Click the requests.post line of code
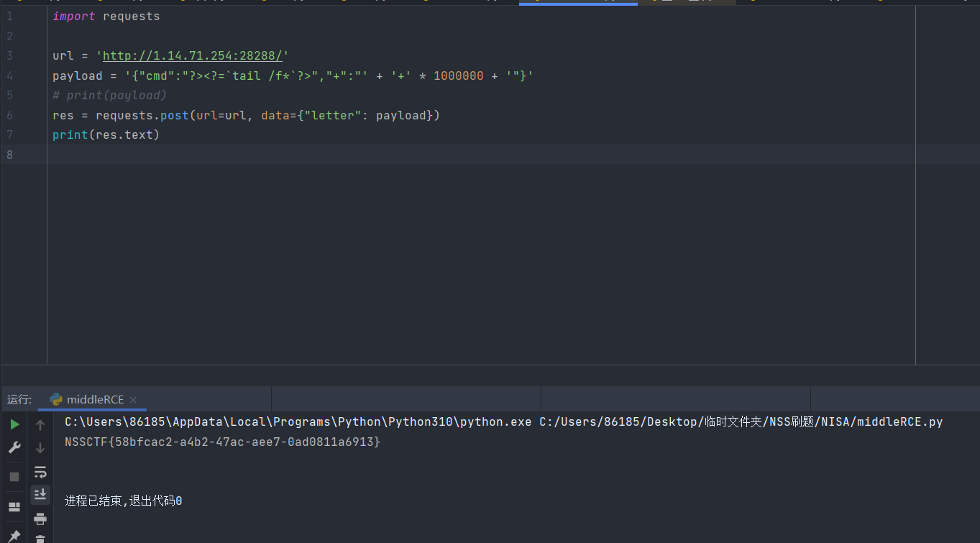This screenshot has width=980, height=543. pos(246,115)
